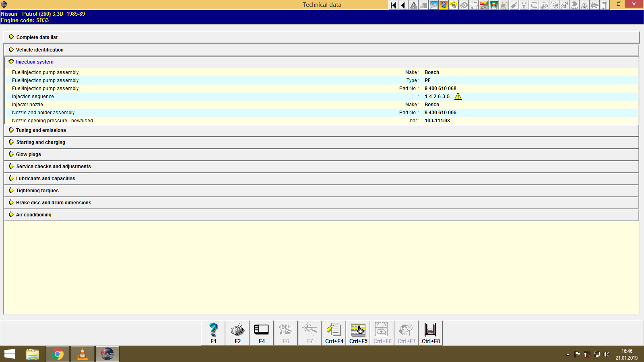Viewport: 644px width, 362px height.
Task: Open the Vehicle identification section
Action: click(39, 49)
